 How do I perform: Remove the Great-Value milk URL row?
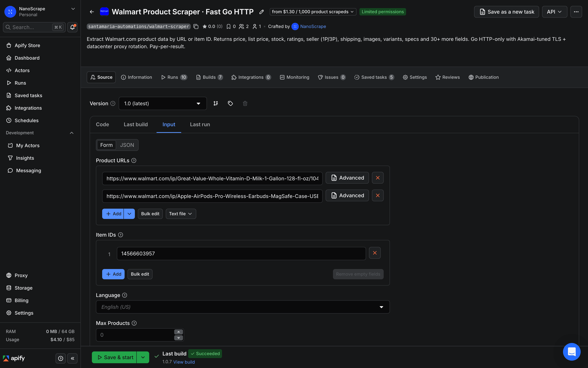(378, 178)
